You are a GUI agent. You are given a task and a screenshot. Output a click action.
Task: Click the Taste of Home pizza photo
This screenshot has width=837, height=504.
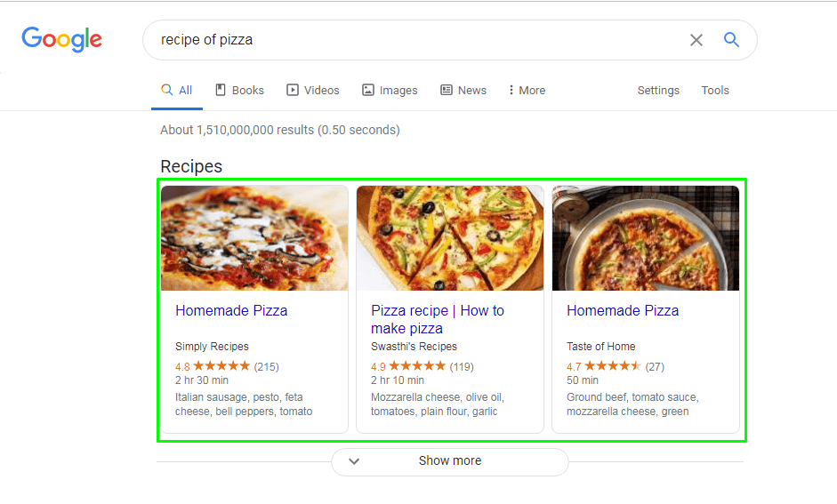pyautogui.click(x=646, y=238)
